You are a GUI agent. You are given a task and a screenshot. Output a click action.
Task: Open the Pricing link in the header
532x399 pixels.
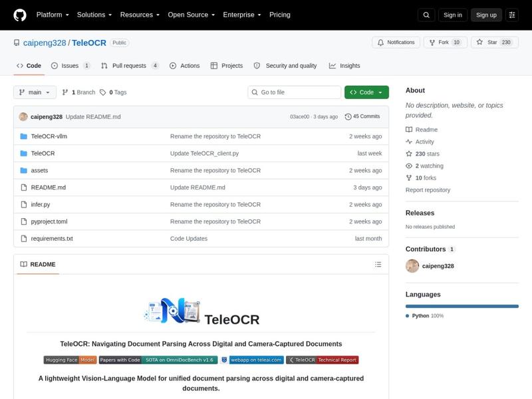click(279, 15)
